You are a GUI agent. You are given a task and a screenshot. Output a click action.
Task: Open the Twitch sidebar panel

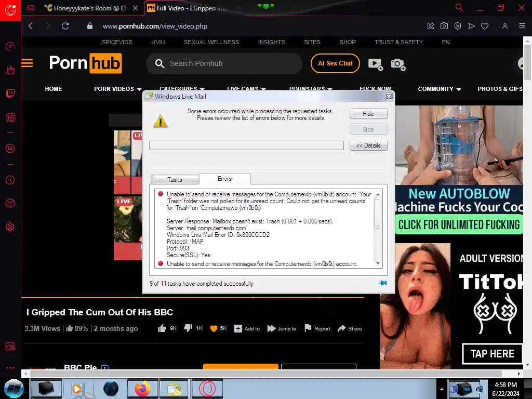point(10,94)
